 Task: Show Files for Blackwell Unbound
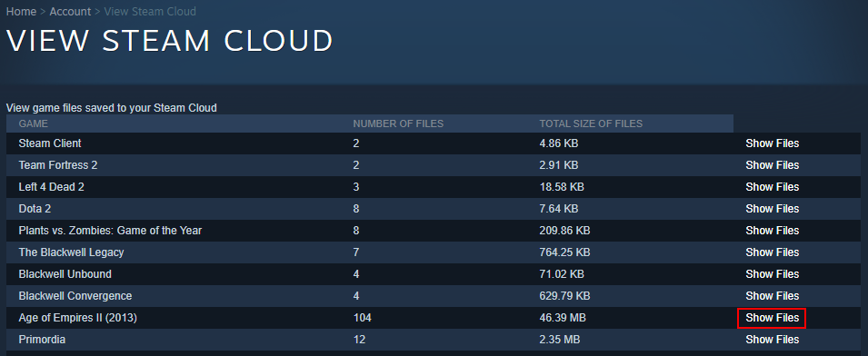773,274
